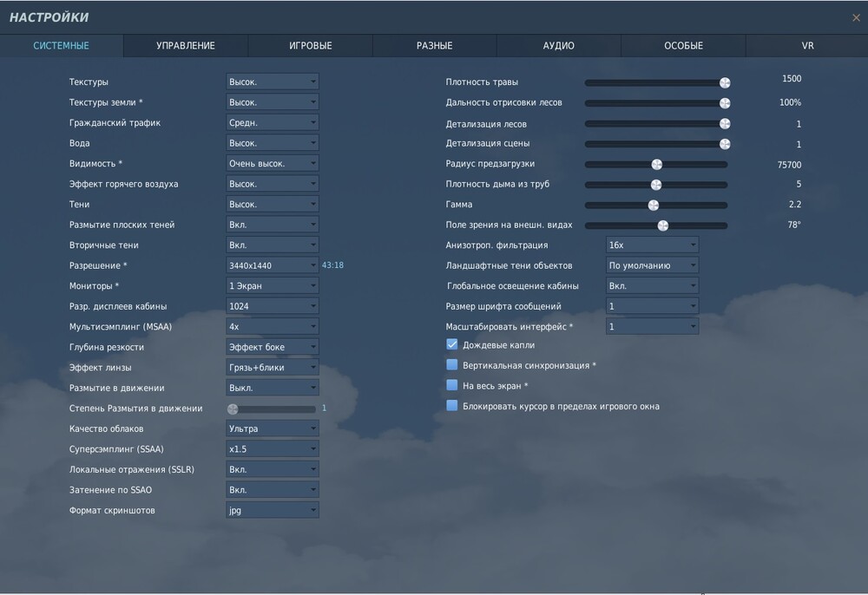Expand the Гражданский трафик dropdown

273,123
